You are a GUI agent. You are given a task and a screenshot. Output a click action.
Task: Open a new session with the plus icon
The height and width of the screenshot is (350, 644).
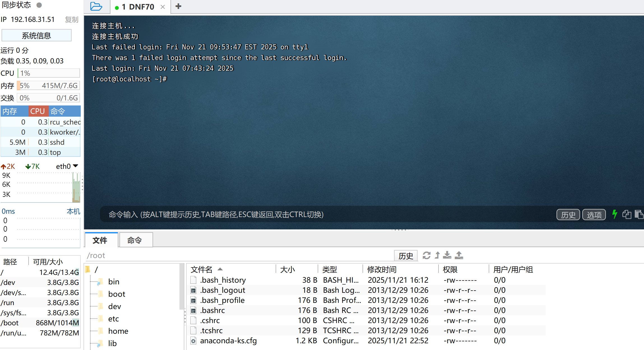[178, 6]
